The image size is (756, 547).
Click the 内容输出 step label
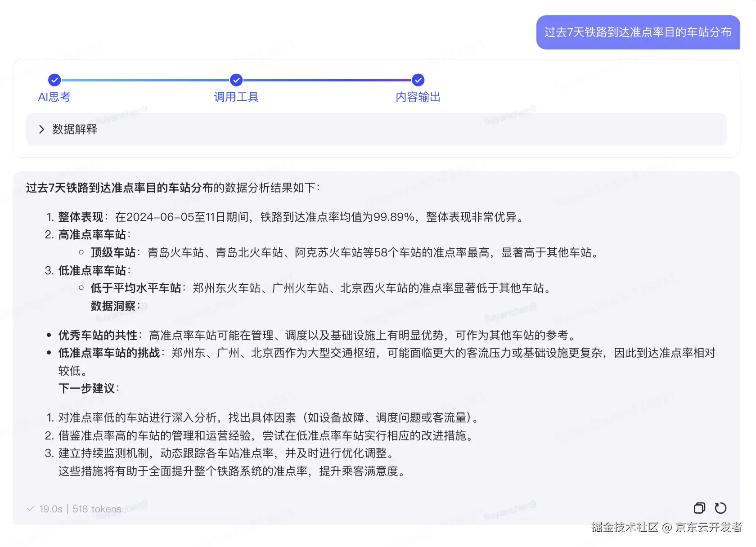[x=418, y=97]
